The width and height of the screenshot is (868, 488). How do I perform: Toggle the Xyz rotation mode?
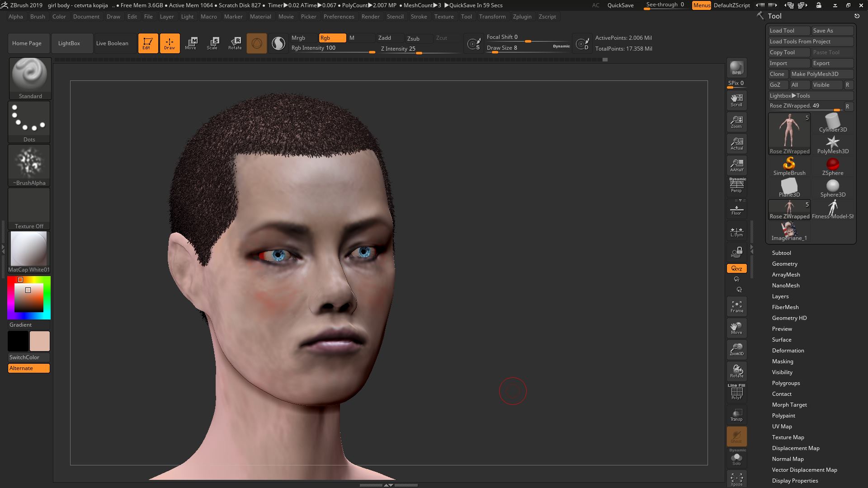(736, 268)
